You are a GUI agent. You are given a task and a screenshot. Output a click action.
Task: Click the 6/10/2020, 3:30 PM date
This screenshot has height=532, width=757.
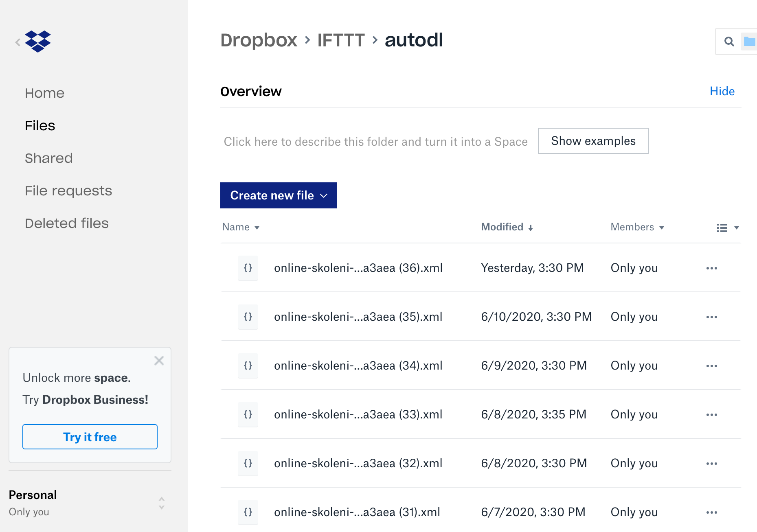[536, 317]
